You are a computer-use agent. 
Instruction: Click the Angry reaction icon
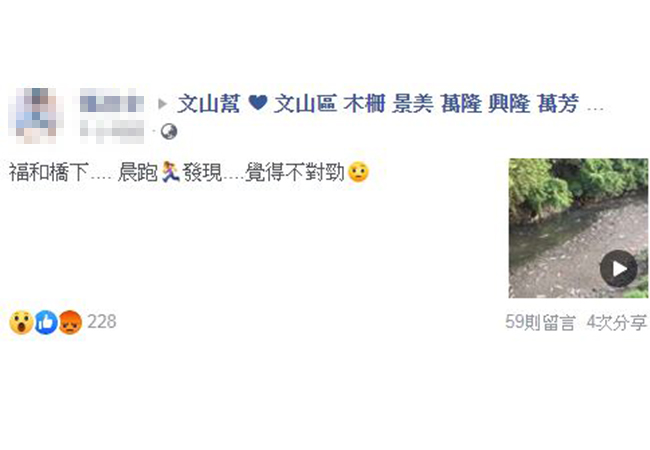point(70,322)
